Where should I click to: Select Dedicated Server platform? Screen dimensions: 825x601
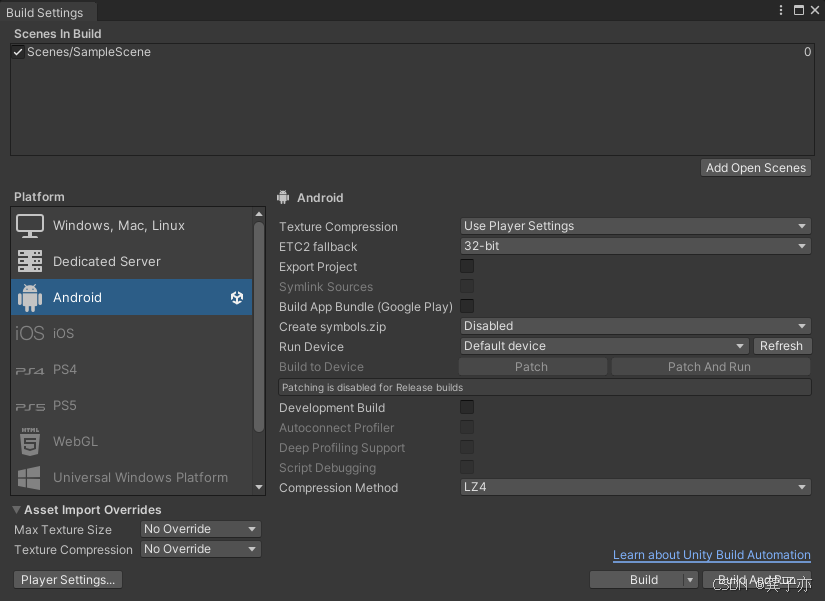click(132, 262)
